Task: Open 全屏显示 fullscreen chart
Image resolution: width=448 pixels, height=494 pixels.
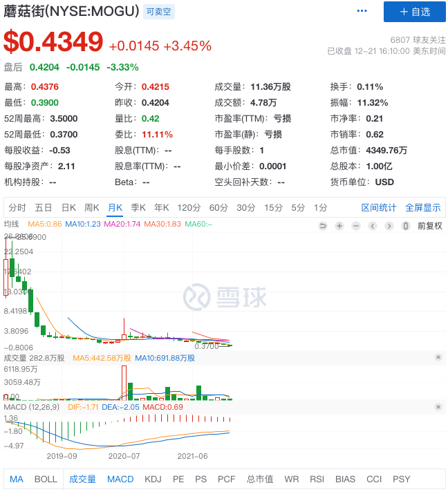Action: coord(423,208)
